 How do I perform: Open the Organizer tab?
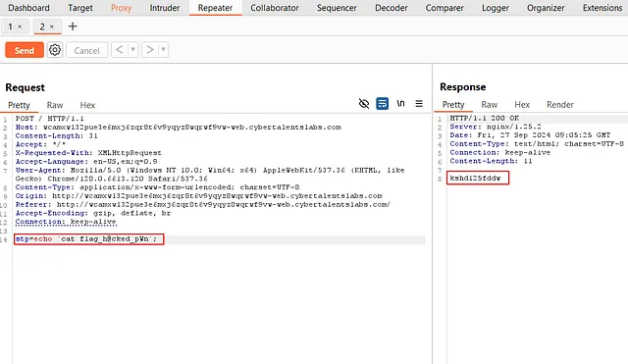coord(546,8)
